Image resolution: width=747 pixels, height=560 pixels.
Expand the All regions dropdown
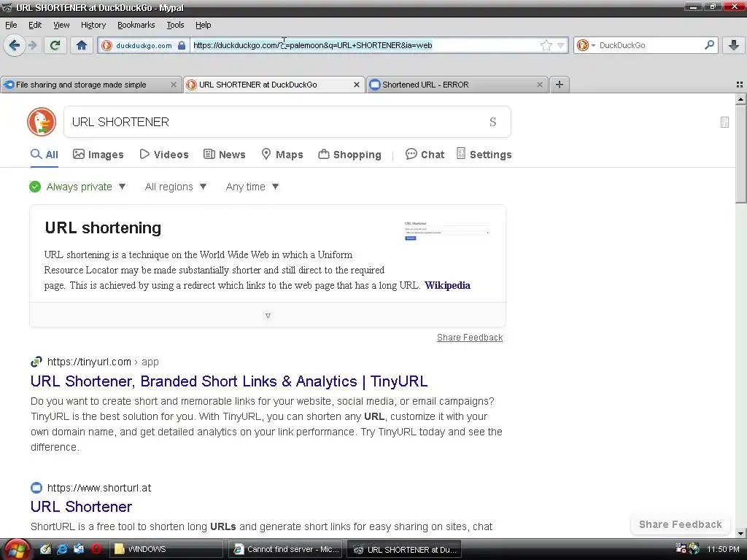pyautogui.click(x=176, y=187)
